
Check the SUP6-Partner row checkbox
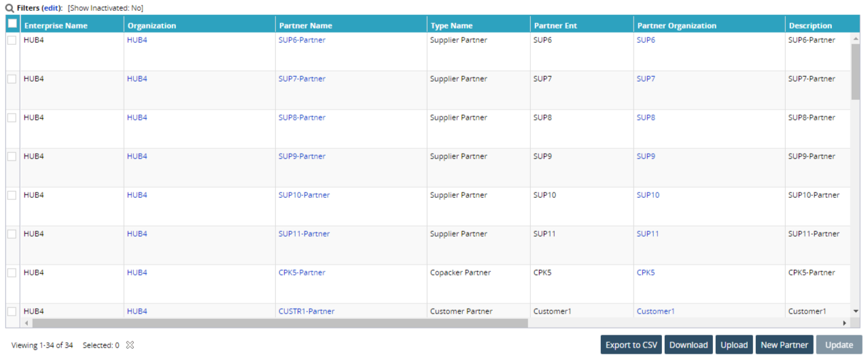pos(12,40)
